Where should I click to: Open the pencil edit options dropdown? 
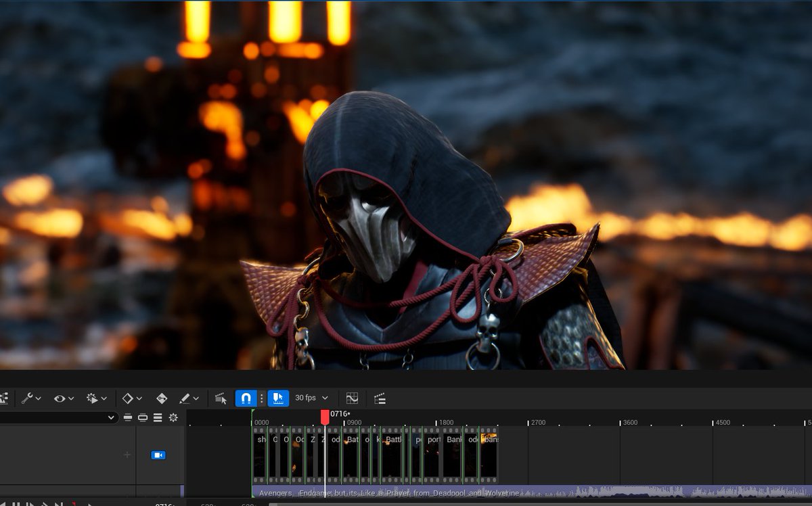pos(188,398)
